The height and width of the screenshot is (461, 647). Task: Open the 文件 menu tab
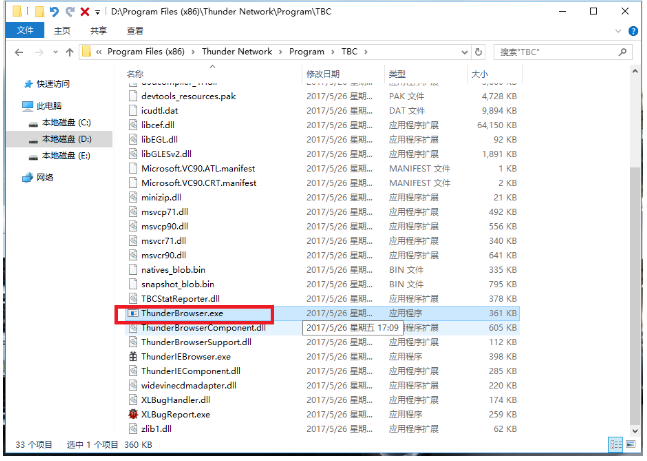[25, 31]
